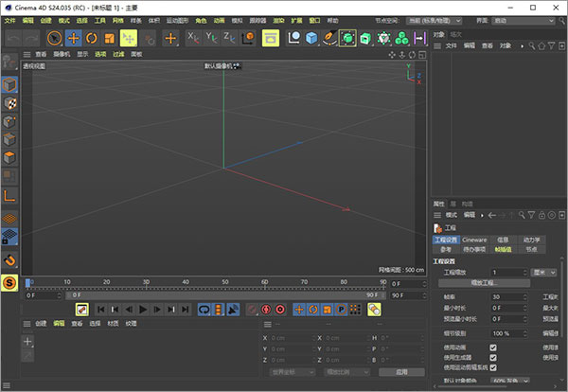Click the 缩放工程... button

pos(484,282)
